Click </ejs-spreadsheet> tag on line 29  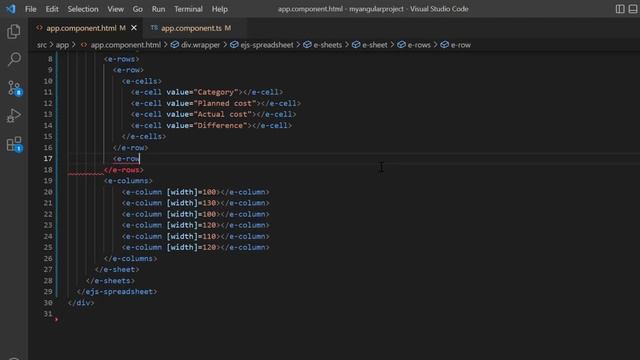[x=117, y=292]
